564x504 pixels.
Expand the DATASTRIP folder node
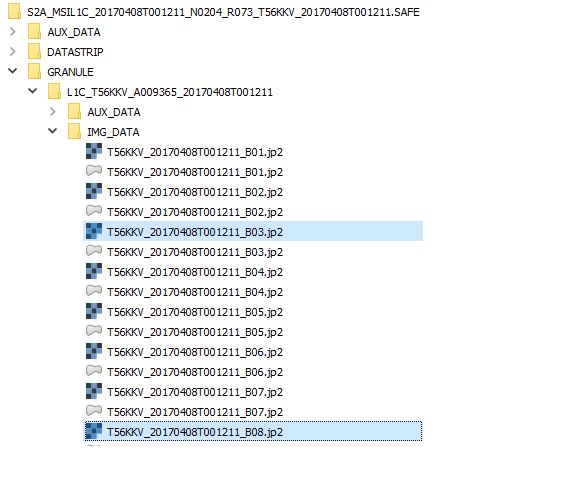(13, 51)
